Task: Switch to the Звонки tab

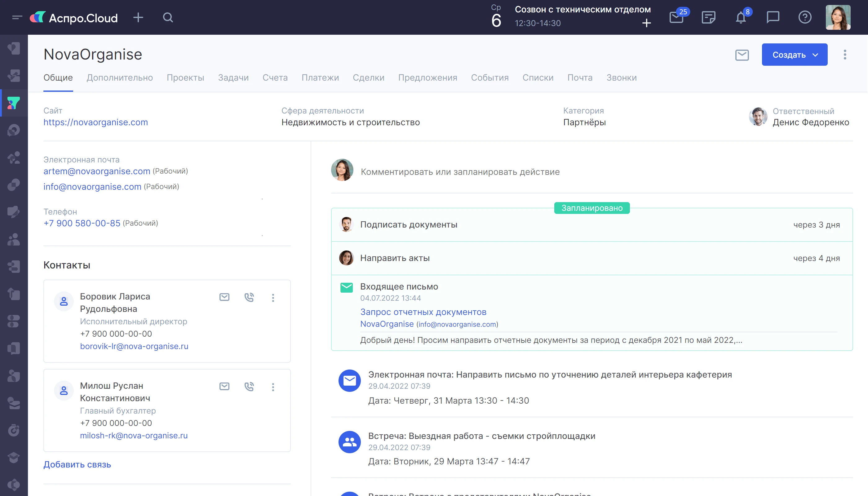Action: point(621,78)
